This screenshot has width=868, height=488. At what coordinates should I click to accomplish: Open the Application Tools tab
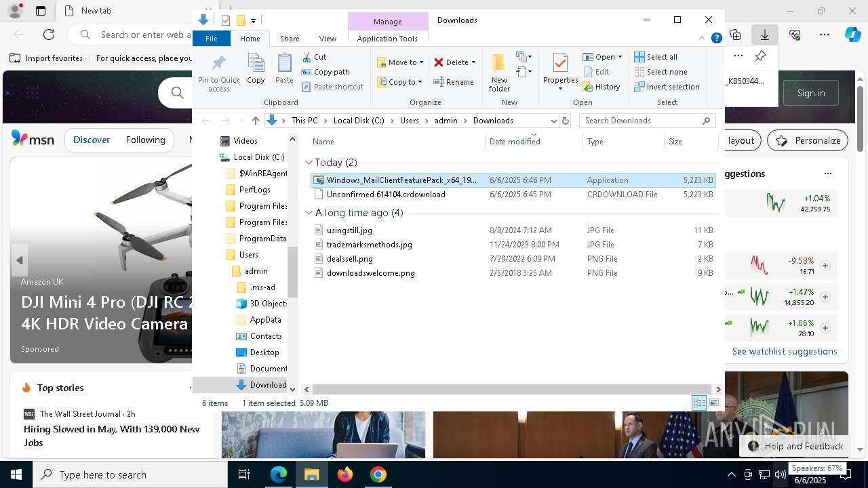(x=387, y=39)
